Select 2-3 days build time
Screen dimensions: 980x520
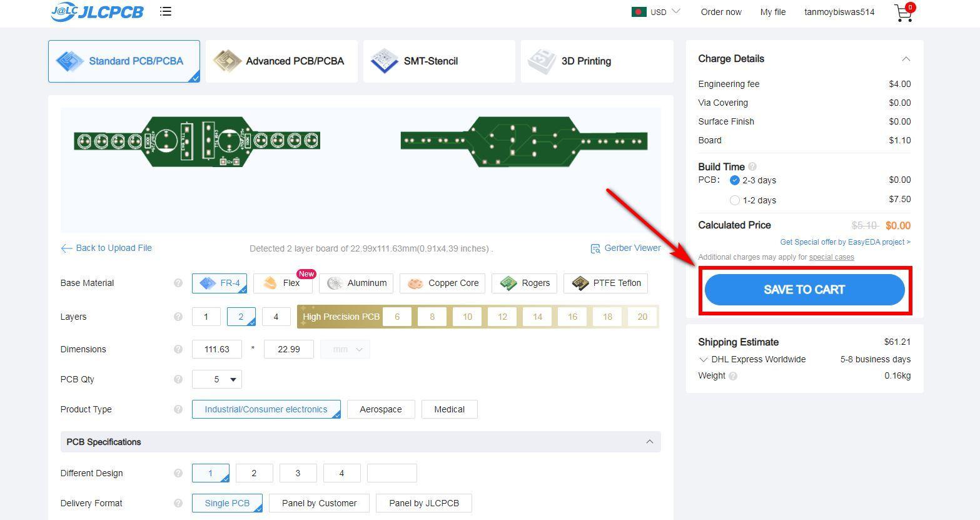[x=735, y=180]
